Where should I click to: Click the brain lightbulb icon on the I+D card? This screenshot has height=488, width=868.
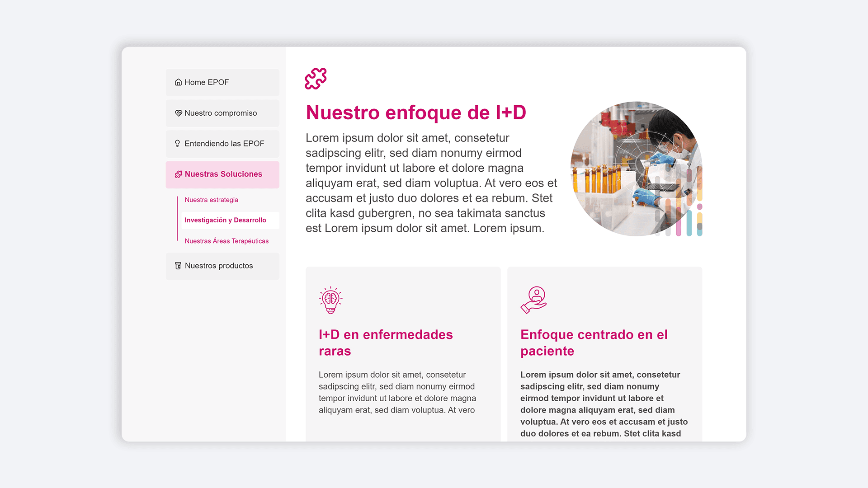pyautogui.click(x=331, y=299)
